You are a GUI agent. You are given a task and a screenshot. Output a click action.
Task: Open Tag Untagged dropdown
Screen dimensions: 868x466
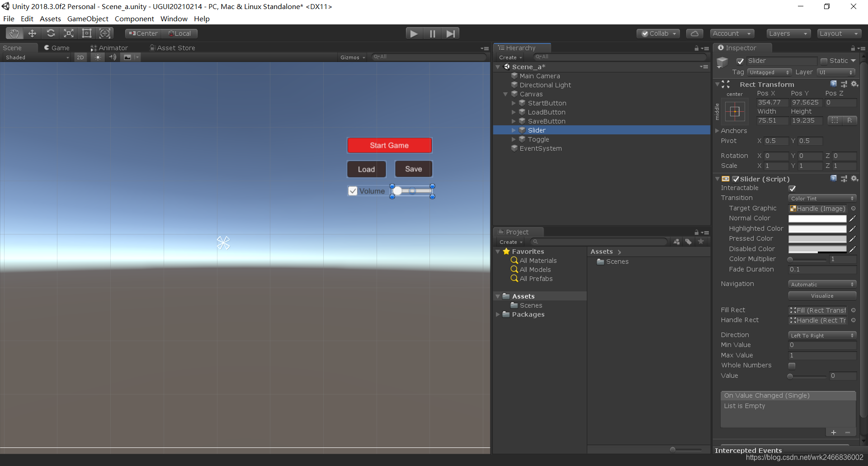pyautogui.click(x=769, y=72)
